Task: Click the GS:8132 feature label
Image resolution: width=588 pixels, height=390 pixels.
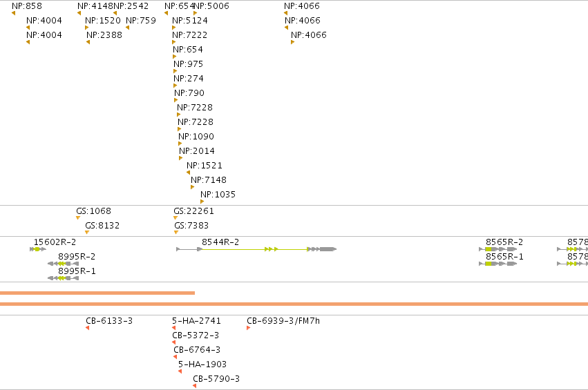Action: 102,226
